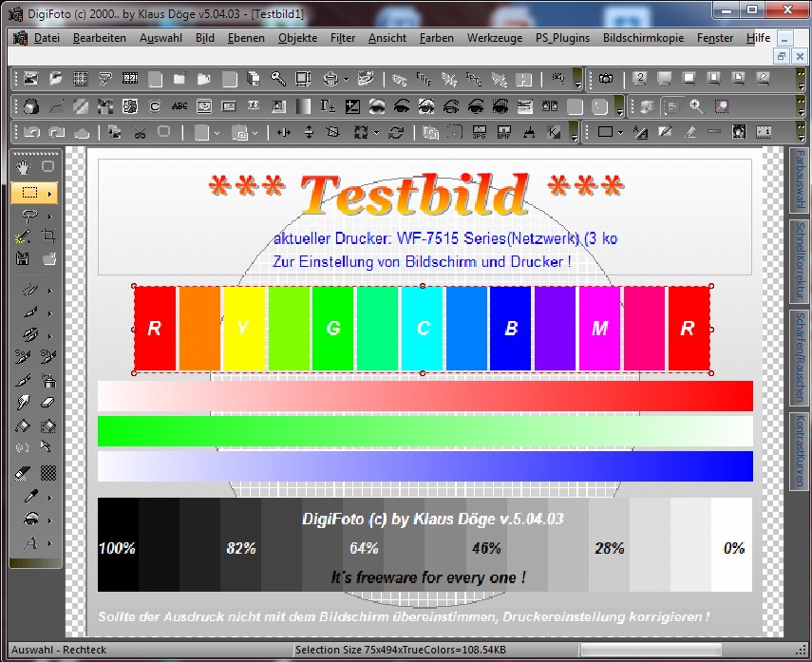The height and width of the screenshot is (662, 812).
Task: Click the redo arrow icon
Action: pyautogui.click(x=56, y=133)
